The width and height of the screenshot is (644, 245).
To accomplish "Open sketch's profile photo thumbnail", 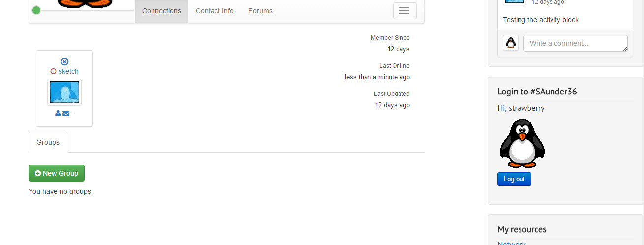I will click(64, 92).
